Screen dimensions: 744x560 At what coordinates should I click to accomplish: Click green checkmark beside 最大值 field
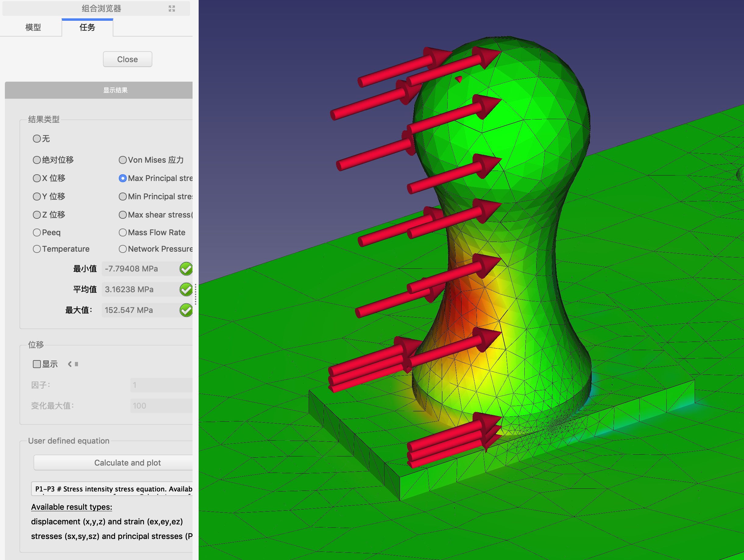pyautogui.click(x=186, y=310)
